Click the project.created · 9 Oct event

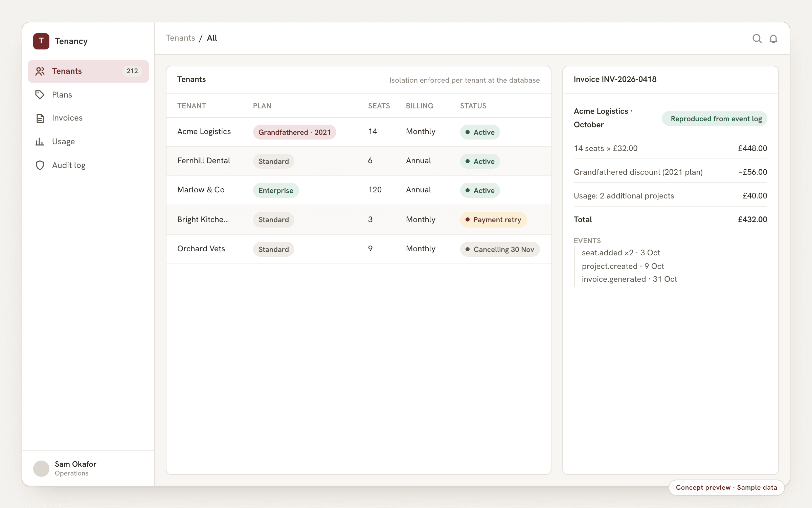point(623,266)
